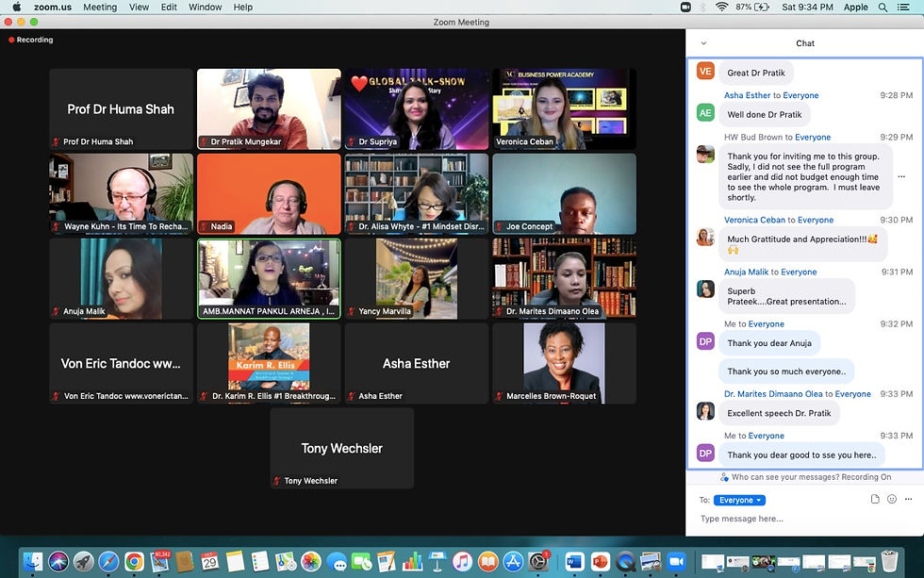Click the people icon beside 'Who can see your messages?'
The image size is (924, 578).
724,477
